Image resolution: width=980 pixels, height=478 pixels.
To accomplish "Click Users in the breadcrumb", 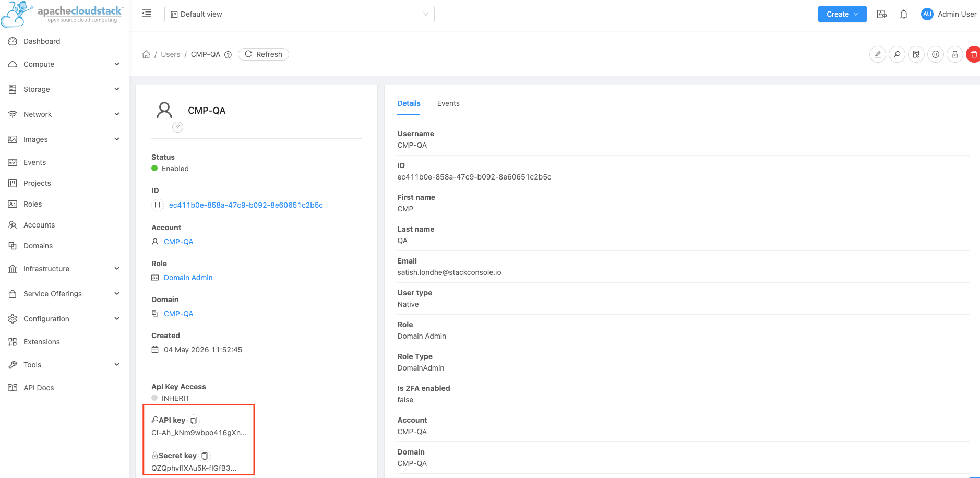I will (x=171, y=54).
